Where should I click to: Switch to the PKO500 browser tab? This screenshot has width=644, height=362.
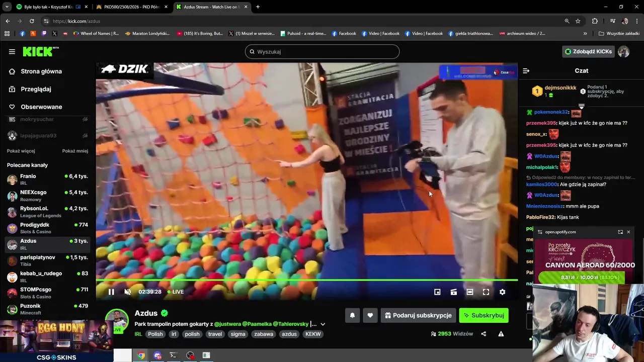(132, 7)
